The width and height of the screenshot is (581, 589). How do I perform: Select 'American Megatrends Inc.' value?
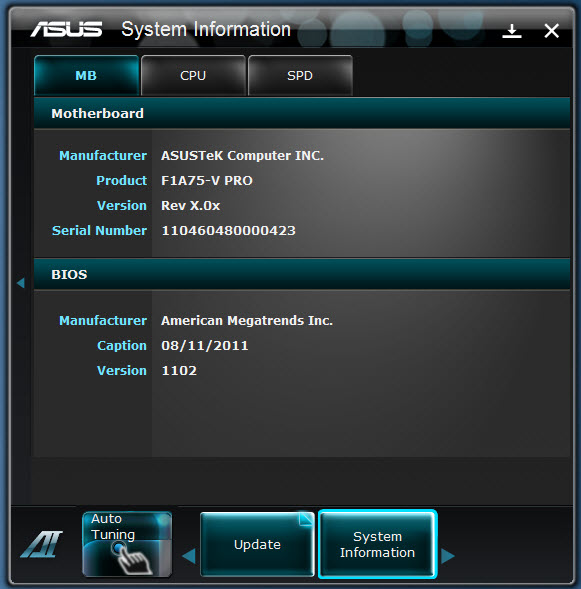coord(247,320)
